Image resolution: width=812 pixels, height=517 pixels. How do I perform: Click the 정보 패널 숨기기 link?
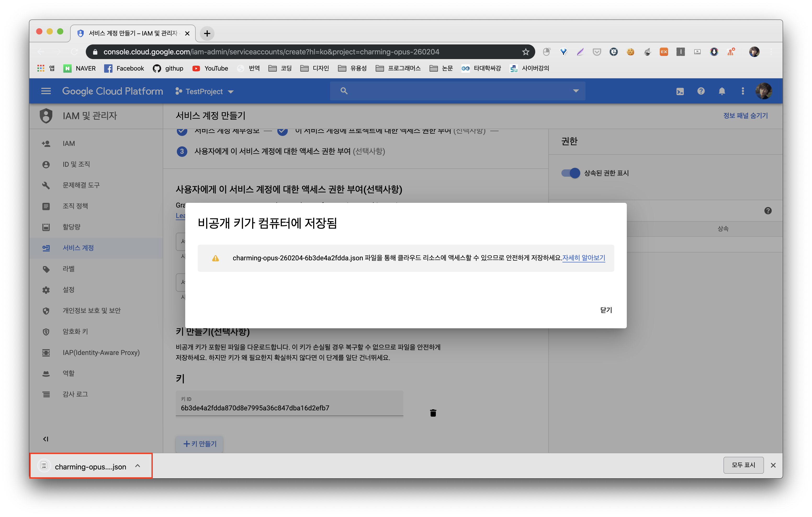(745, 116)
